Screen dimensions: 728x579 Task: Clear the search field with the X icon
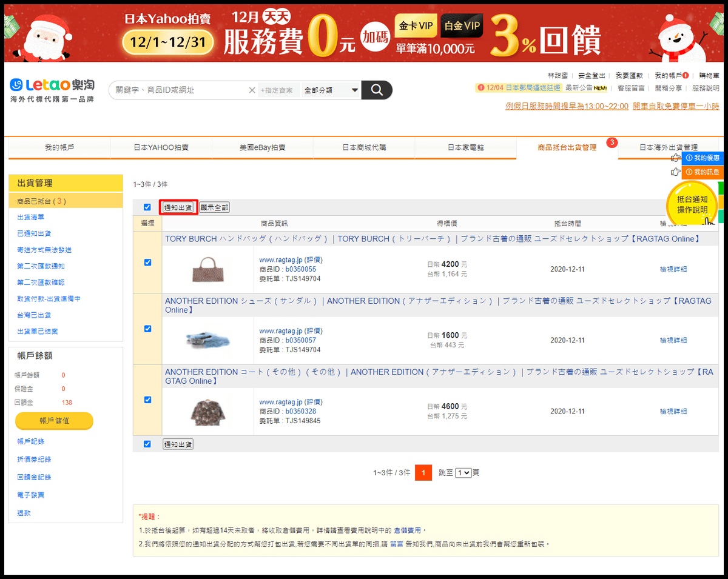252,89
